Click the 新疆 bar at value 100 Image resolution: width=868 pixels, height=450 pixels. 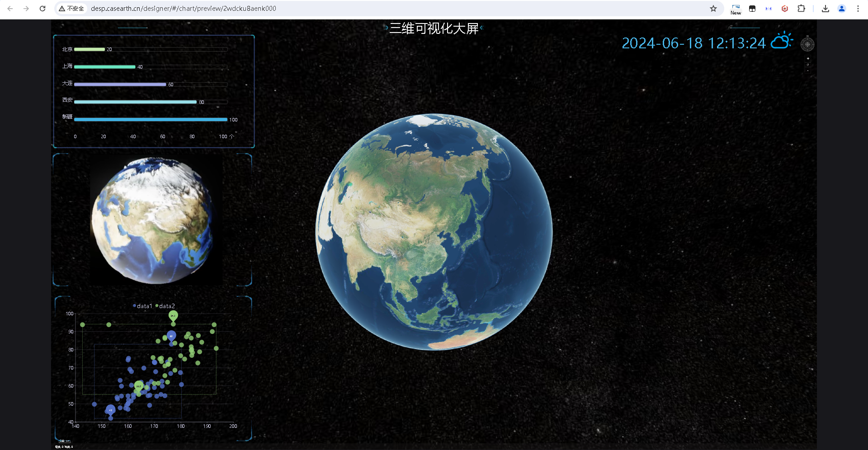tap(151, 119)
